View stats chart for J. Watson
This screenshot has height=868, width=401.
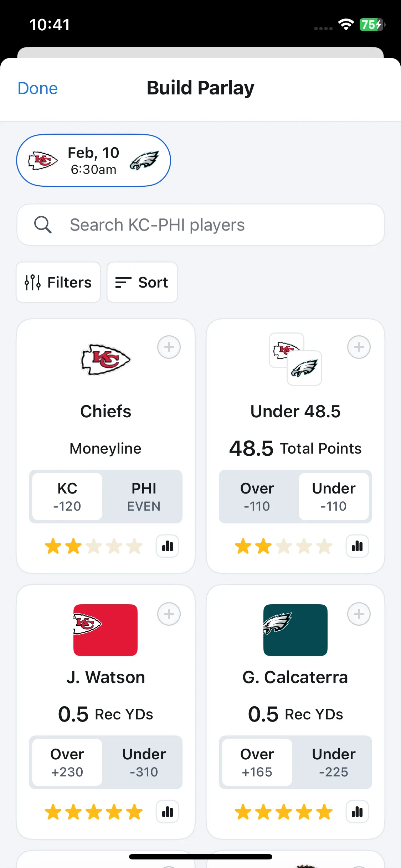167,812
